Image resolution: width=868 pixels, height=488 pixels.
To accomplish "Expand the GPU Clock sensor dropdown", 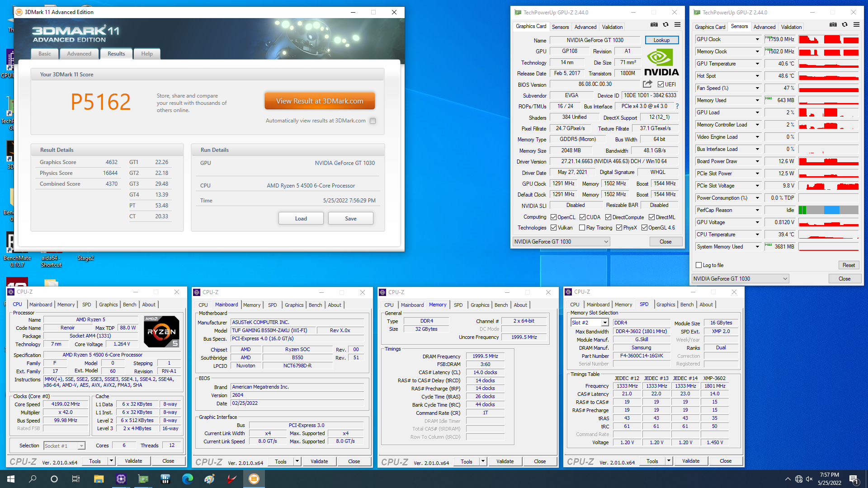I will tap(757, 39).
